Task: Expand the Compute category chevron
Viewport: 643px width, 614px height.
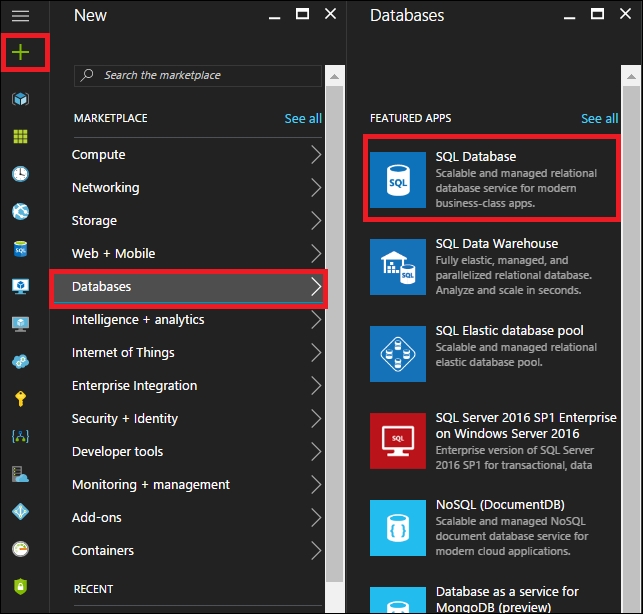Action: [x=316, y=155]
